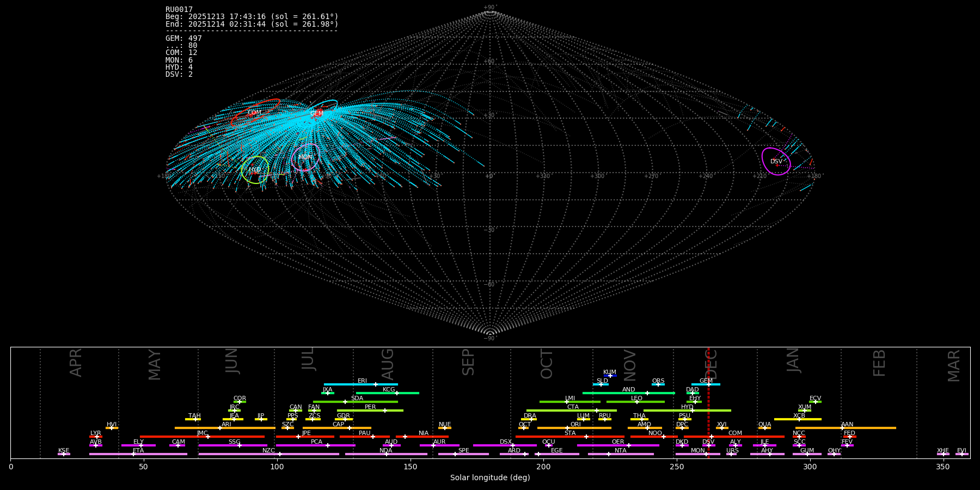Click the COM: 12 count line
Image resolution: width=980 pixels, height=490 pixels.
point(181,53)
